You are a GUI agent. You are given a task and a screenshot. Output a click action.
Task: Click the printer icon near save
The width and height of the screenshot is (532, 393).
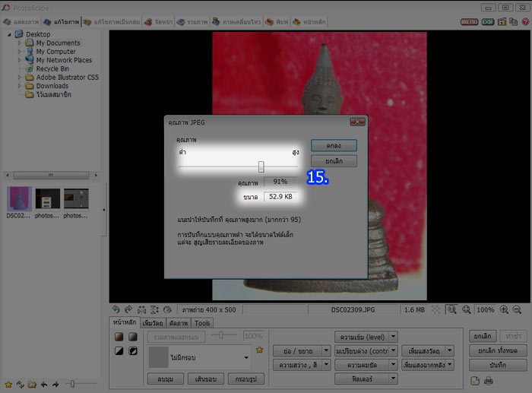click(x=489, y=381)
